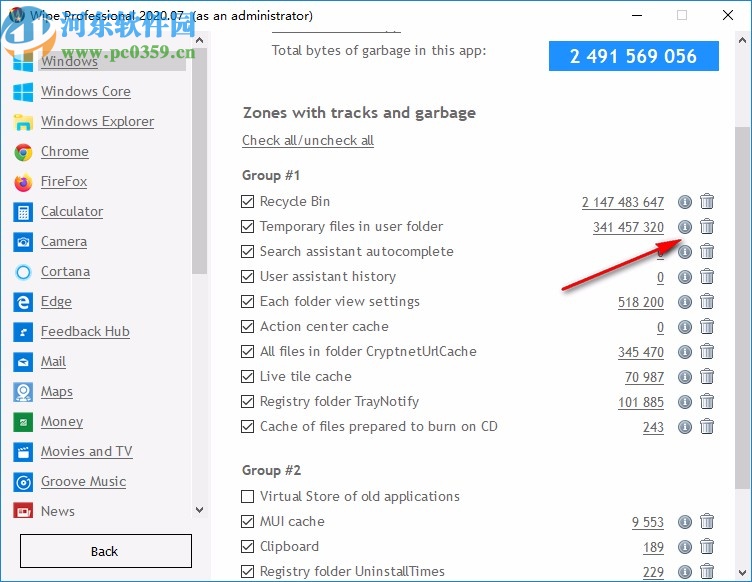Click the Cortana circle icon
Screen dimensions: 752x582
point(23,272)
